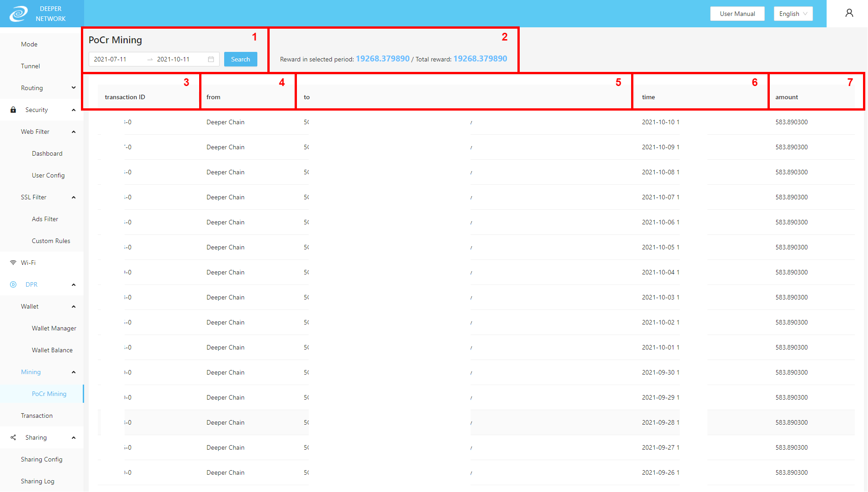Screen dimensions: 868x492
Task: Open the user account profile icon
Action: point(849,13)
